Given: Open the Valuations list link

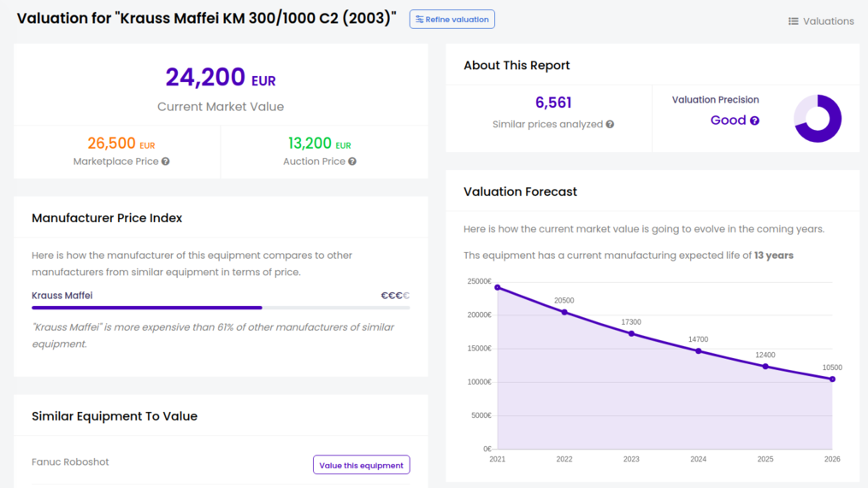Looking at the screenshot, I should coord(828,21).
